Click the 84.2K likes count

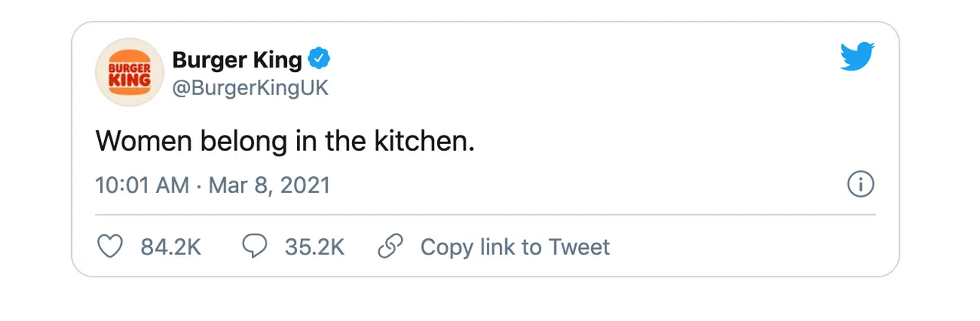tap(171, 247)
